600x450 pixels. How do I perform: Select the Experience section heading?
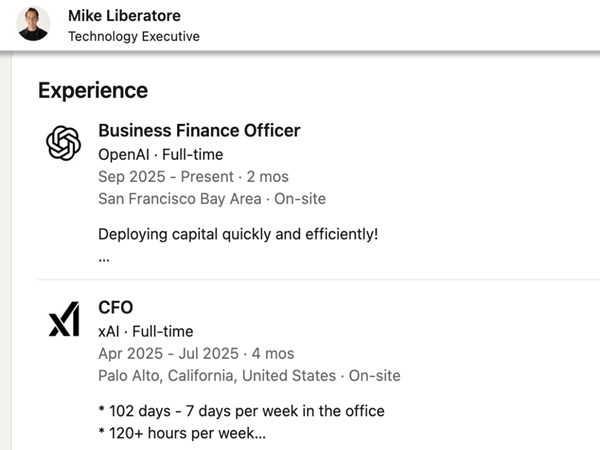coord(93,90)
